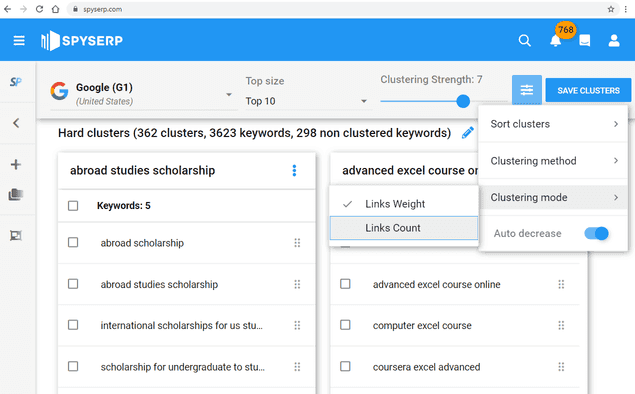Check the advanced excel course online checkbox
The image size is (635, 394).
(345, 284)
